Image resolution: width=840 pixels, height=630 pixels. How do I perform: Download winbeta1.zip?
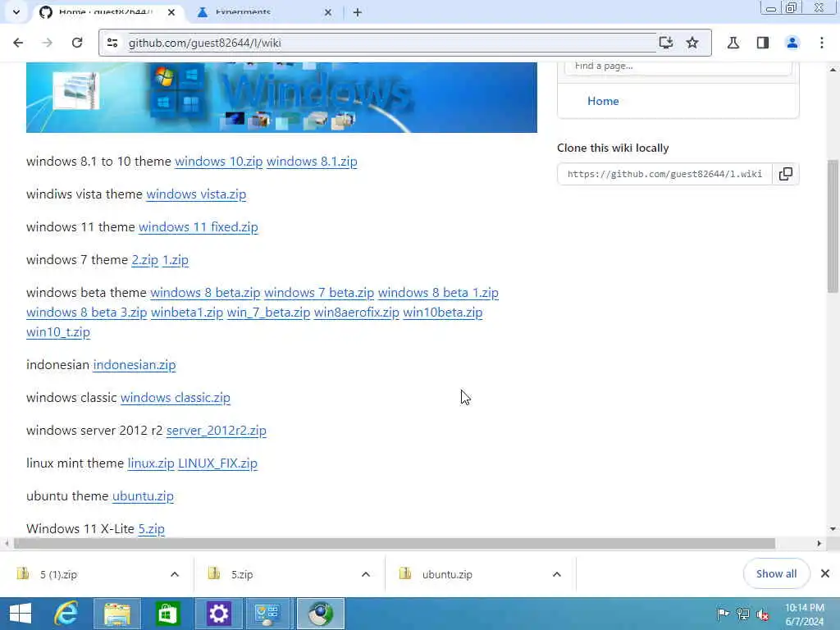click(187, 313)
